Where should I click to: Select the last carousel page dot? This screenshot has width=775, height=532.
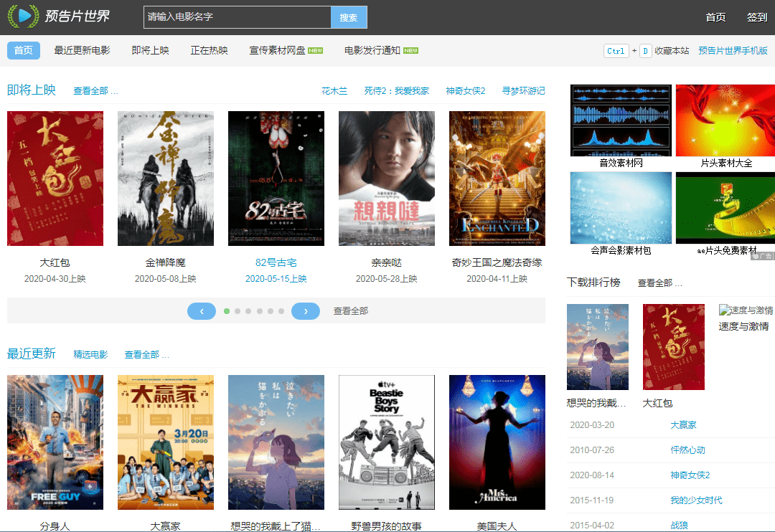[x=281, y=311]
